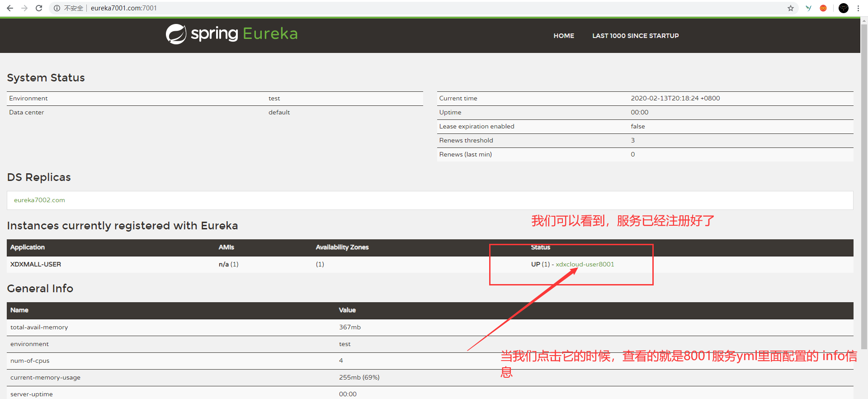Click the Instances currently registered with Eureka heading
The width and height of the screenshot is (868, 399).
tap(123, 226)
